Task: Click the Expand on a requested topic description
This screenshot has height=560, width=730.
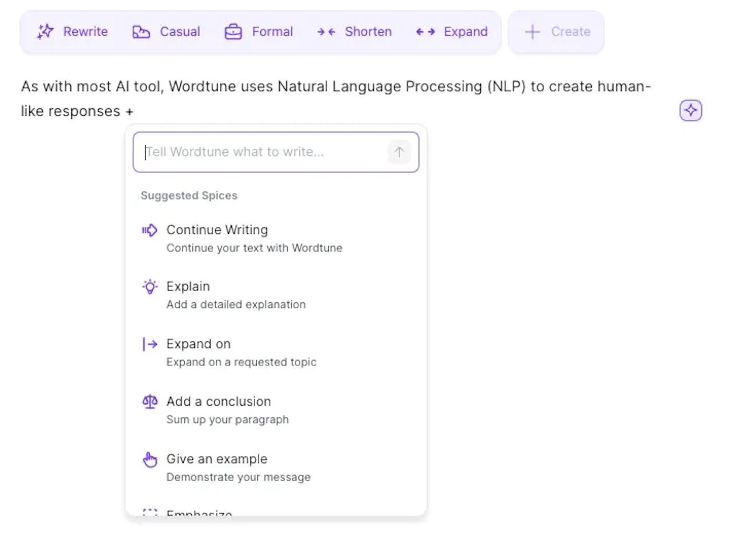Action: tap(241, 362)
